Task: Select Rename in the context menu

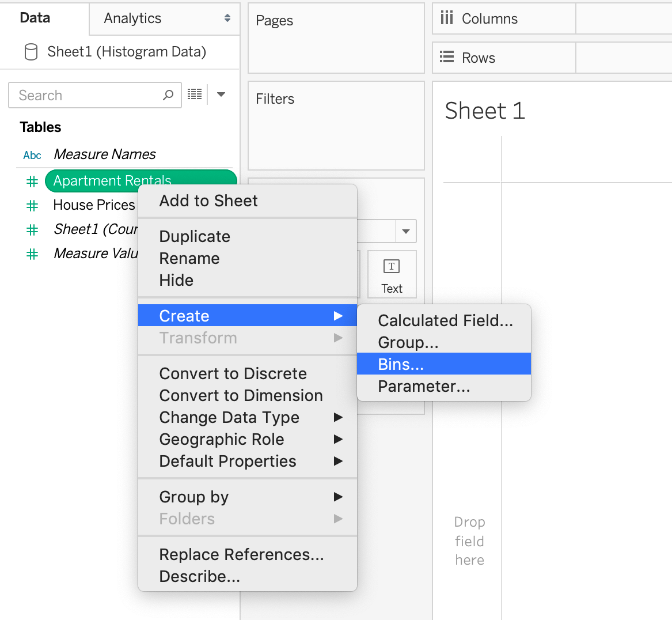Action: click(247, 258)
